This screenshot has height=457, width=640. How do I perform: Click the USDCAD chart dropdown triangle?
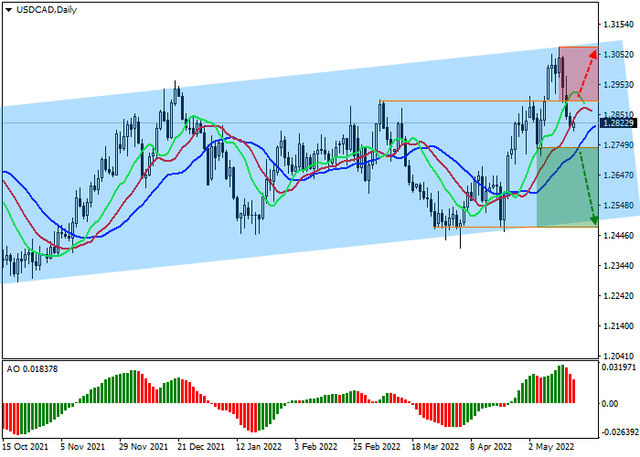click(x=9, y=10)
